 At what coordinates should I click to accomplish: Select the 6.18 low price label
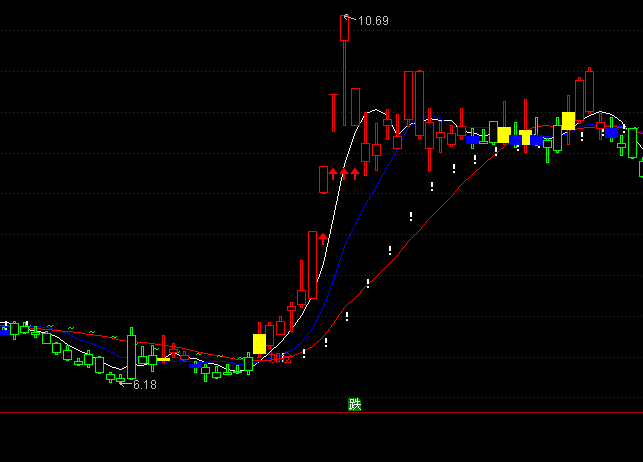pos(144,384)
